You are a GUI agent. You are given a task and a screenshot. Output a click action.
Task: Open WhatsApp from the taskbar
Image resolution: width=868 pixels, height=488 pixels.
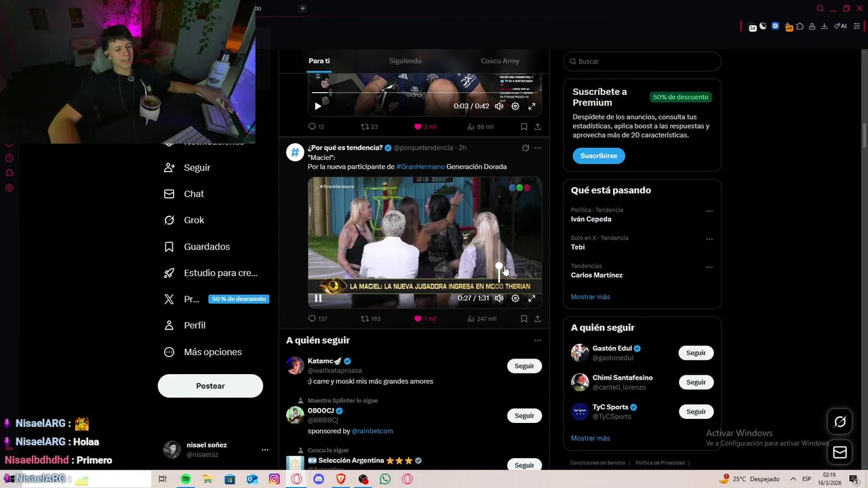[385, 479]
